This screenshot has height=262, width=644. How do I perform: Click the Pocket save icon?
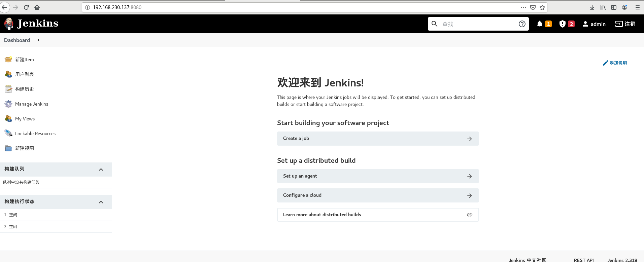click(533, 7)
